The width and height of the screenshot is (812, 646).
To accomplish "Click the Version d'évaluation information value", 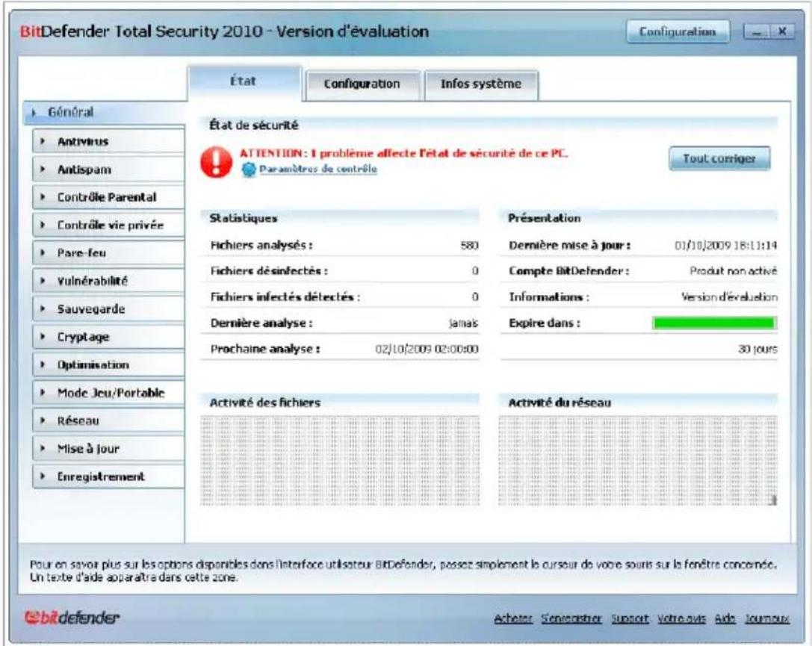I will [x=729, y=297].
